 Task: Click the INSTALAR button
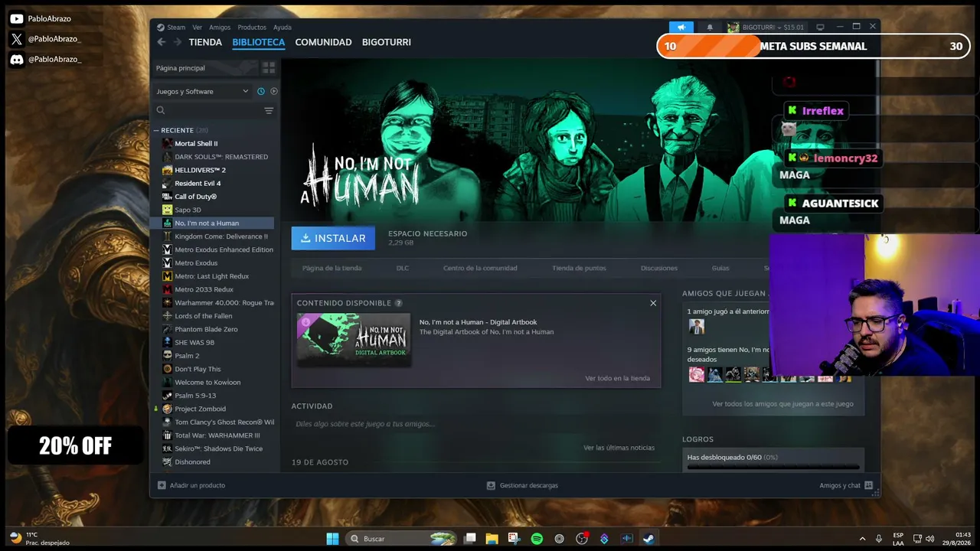(333, 238)
